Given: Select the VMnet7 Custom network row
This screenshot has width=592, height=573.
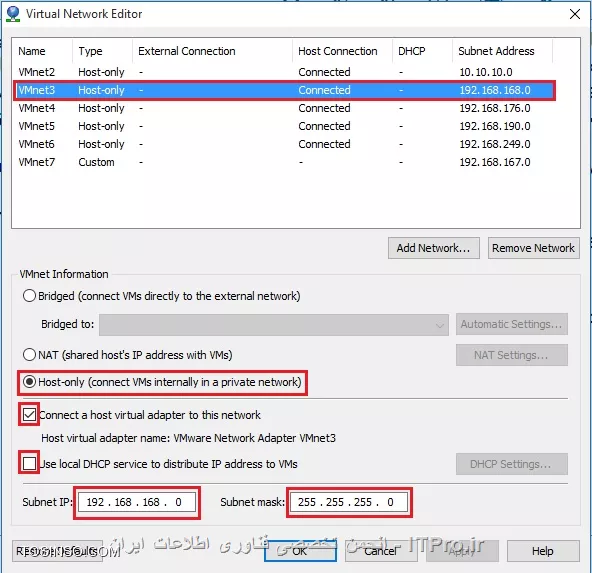Looking at the screenshot, I should [284, 162].
